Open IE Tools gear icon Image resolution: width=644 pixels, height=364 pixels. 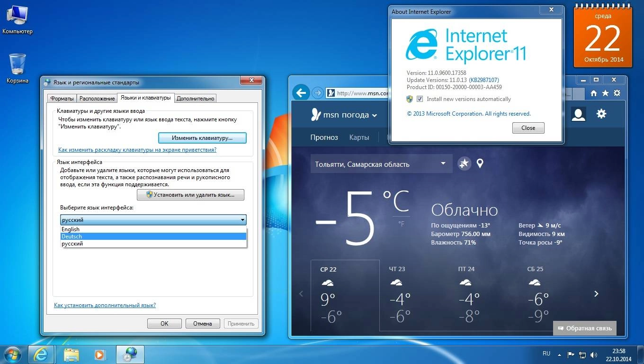point(617,93)
